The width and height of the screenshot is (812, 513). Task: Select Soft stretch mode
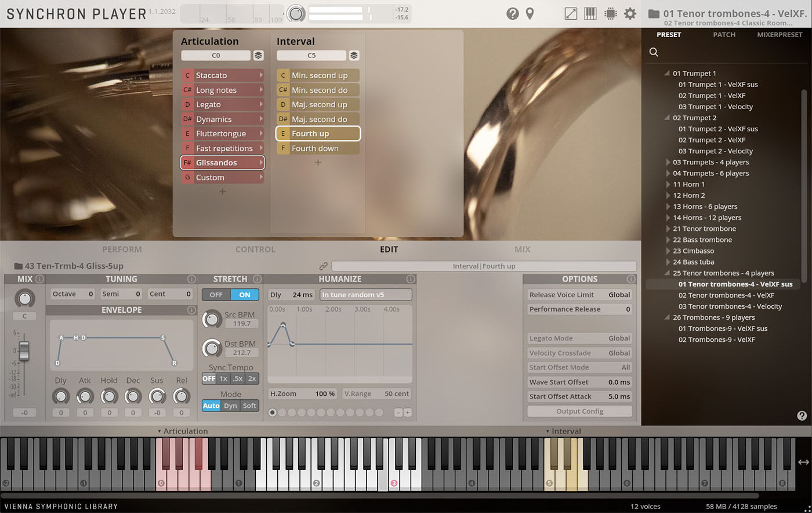point(249,406)
